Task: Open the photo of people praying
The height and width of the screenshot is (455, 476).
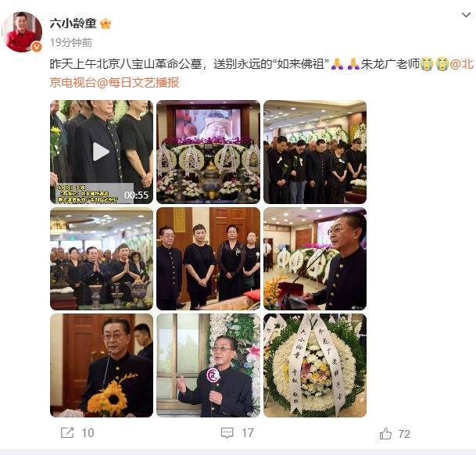Action: [x=102, y=259]
